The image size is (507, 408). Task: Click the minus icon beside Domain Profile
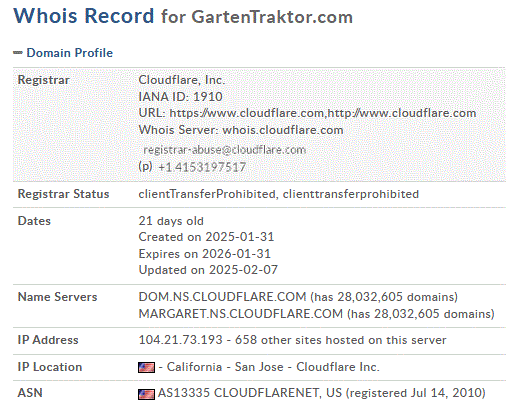coord(18,52)
